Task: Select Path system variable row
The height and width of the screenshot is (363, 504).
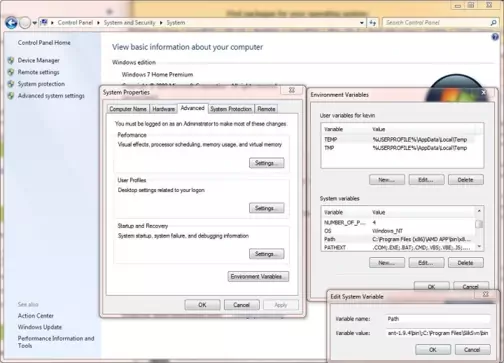Action: pyautogui.click(x=398, y=239)
